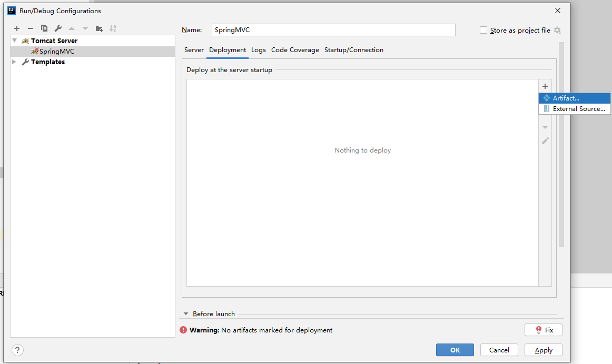The image size is (612, 364).
Task: Click the deployment list plus button
Action: [x=545, y=86]
